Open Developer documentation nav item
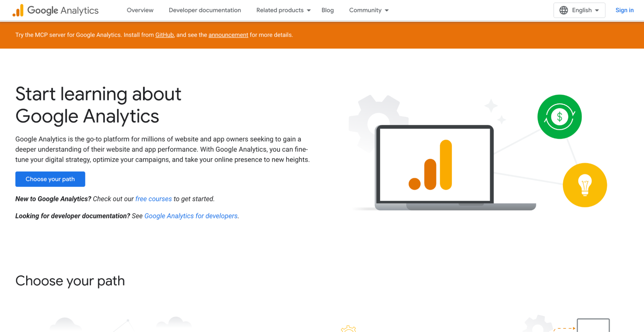This screenshot has height=332, width=644. [205, 10]
